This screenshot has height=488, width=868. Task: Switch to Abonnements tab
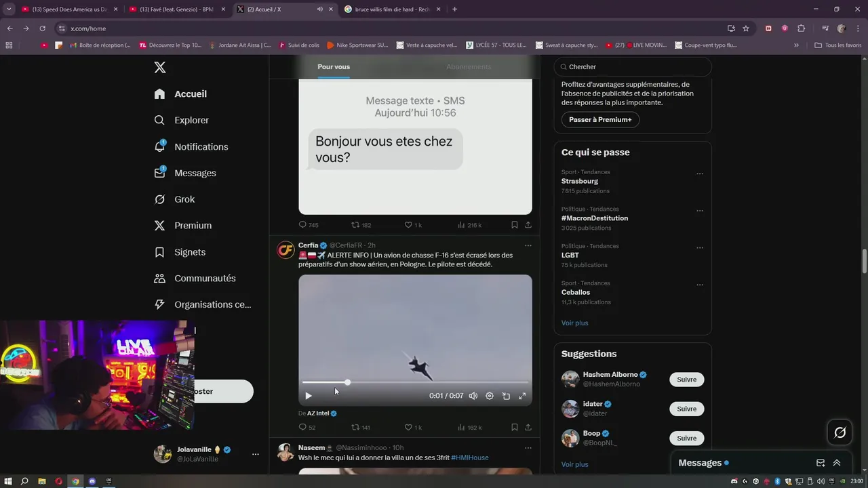coord(469,66)
